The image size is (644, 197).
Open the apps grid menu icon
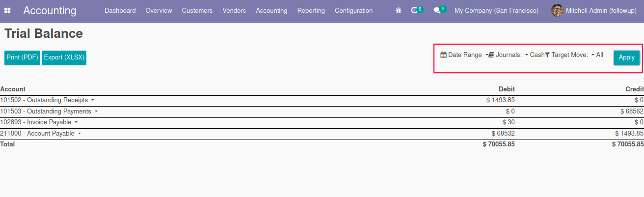[8, 10]
